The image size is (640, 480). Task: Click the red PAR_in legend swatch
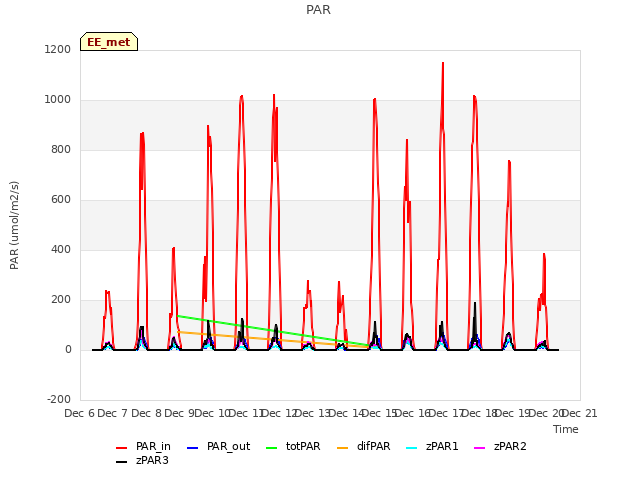tap(122, 448)
